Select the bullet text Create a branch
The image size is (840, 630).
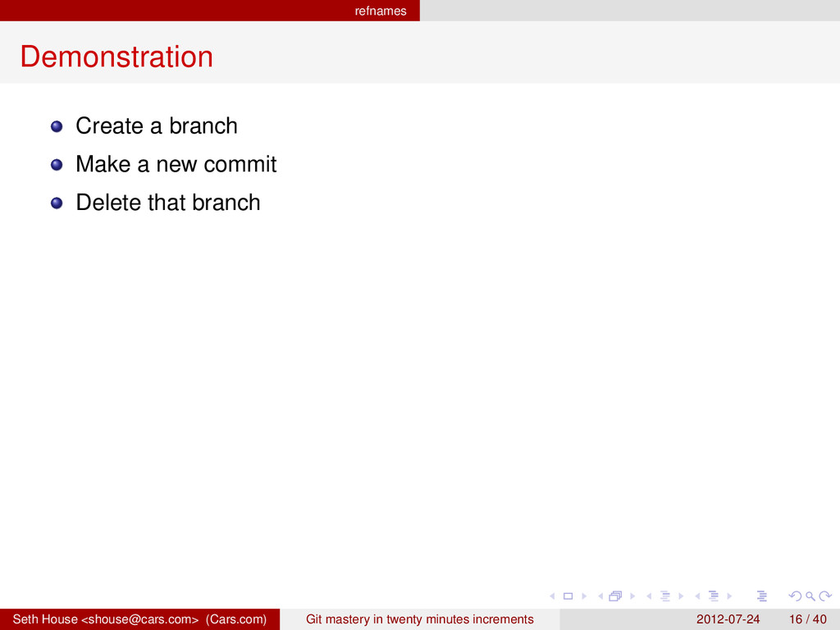pos(157,126)
